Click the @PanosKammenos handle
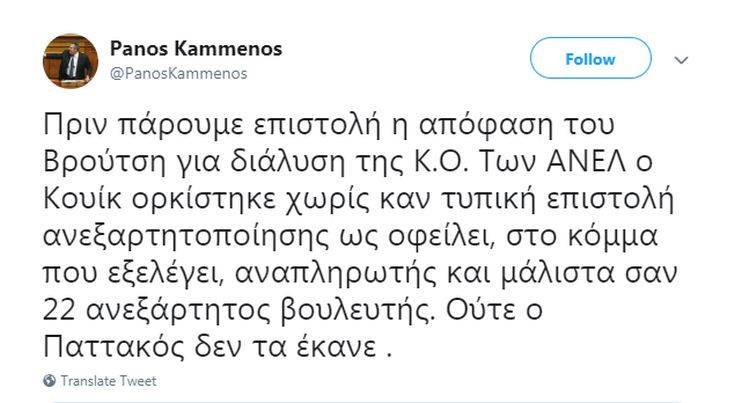The height and width of the screenshot is (403, 735). [x=178, y=73]
